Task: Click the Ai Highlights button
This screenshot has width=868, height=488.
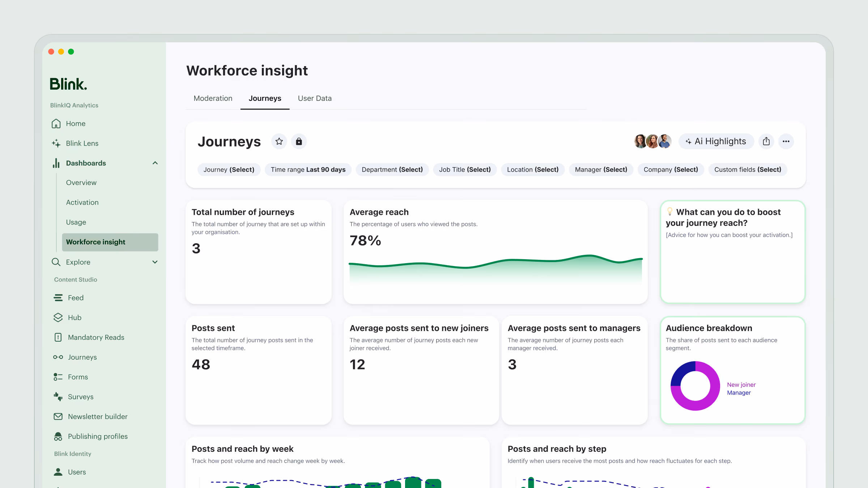Action: click(716, 141)
